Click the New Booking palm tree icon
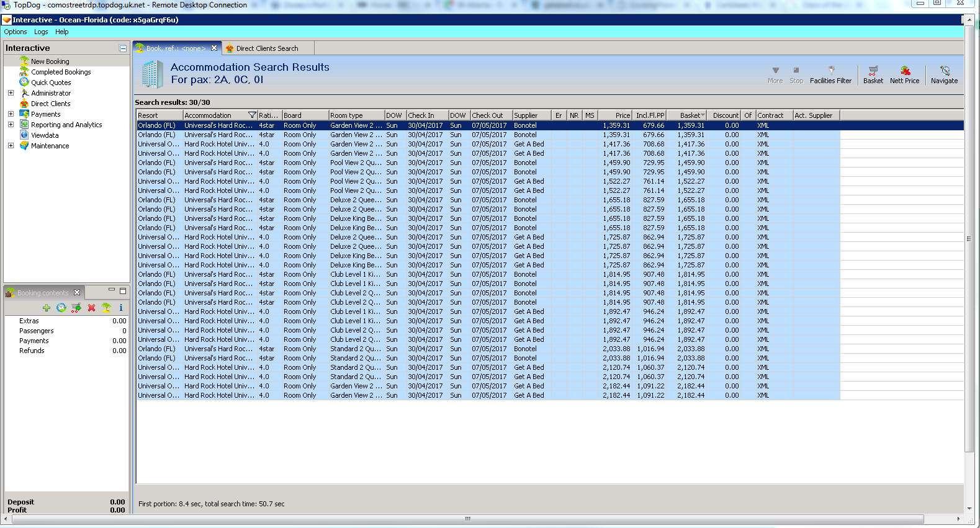 point(24,61)
